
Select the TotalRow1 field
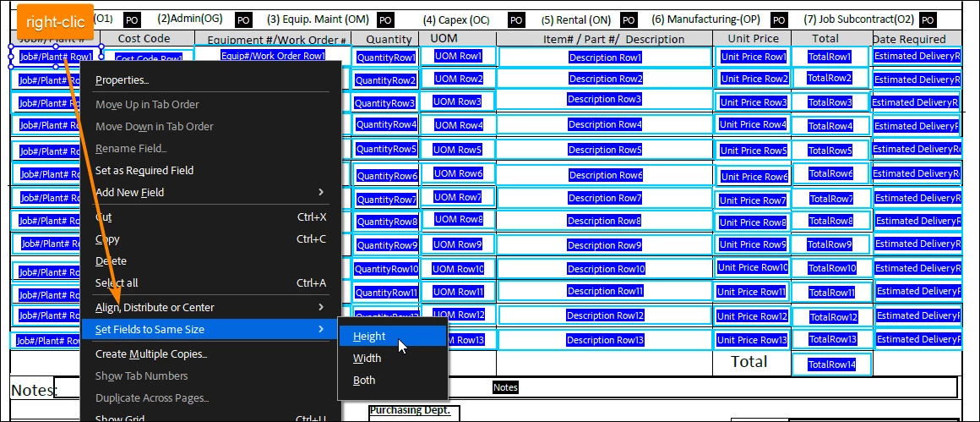[830, 57]
